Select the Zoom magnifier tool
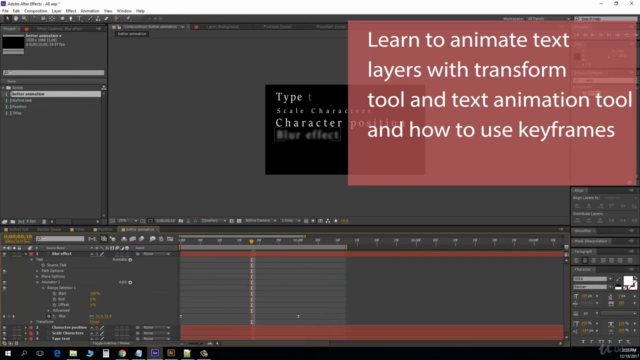Image resolution: width=640 pixels, height=360 pixels. tap(24, 19)
